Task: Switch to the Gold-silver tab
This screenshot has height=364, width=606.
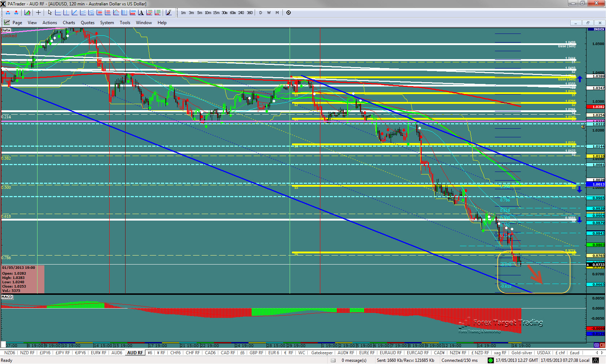Action: pos(522,353)
